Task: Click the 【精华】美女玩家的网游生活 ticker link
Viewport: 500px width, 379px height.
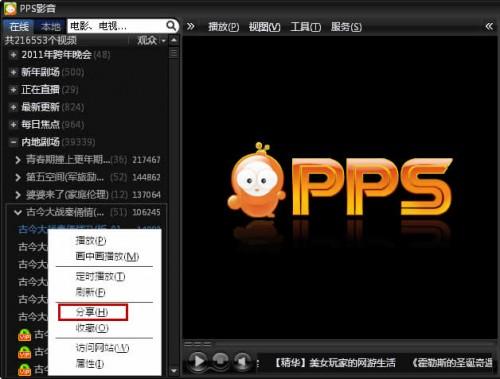Action: [x=335, y=363]
